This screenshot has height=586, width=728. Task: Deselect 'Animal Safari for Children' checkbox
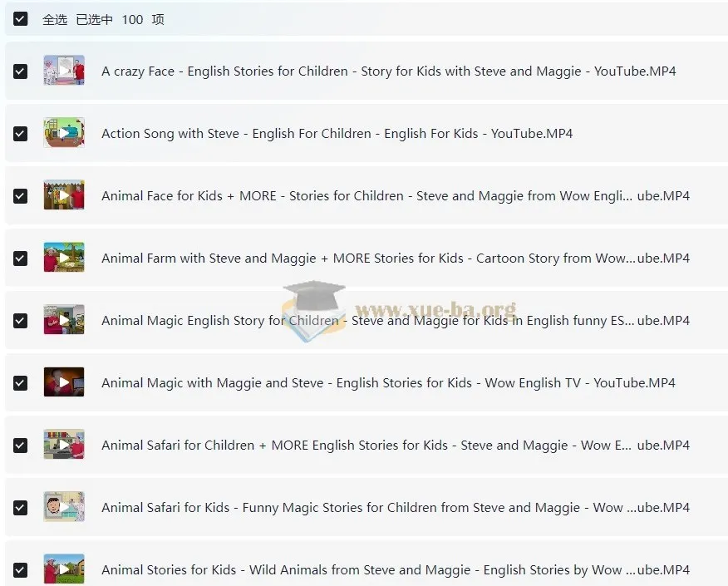tap(21, 446)
